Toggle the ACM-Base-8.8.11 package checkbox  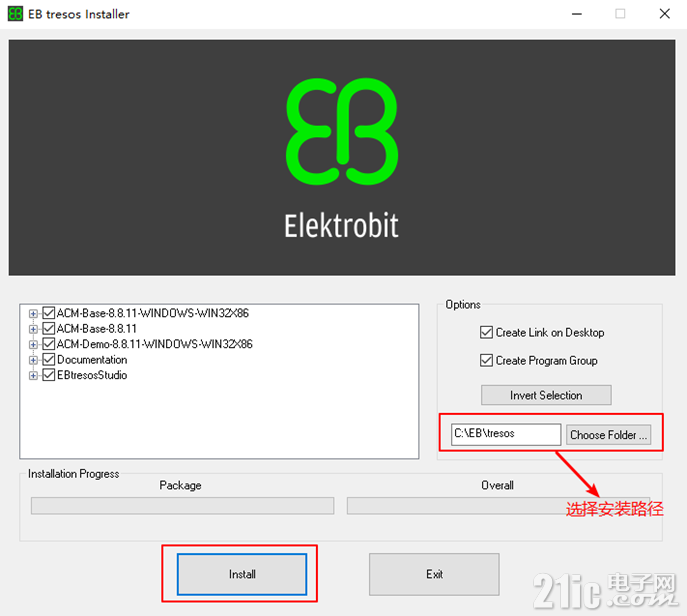point(49,329)
